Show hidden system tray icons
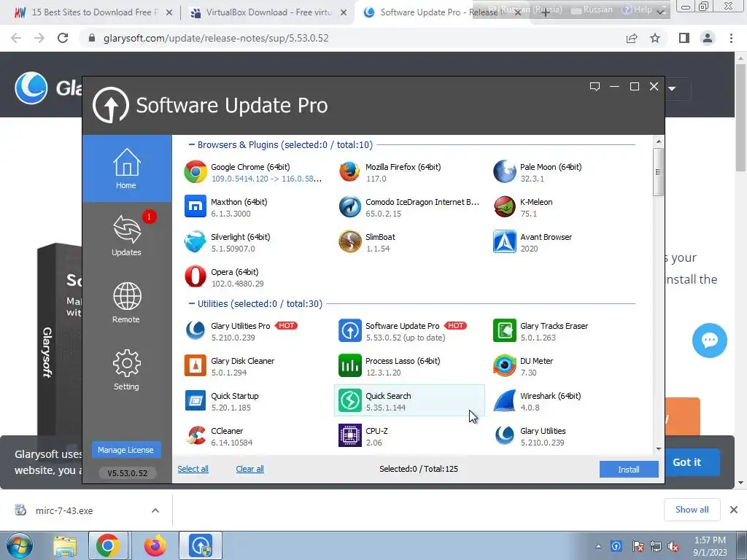The image size is (747, 560). pyautogui.click(x=598, y=546)
